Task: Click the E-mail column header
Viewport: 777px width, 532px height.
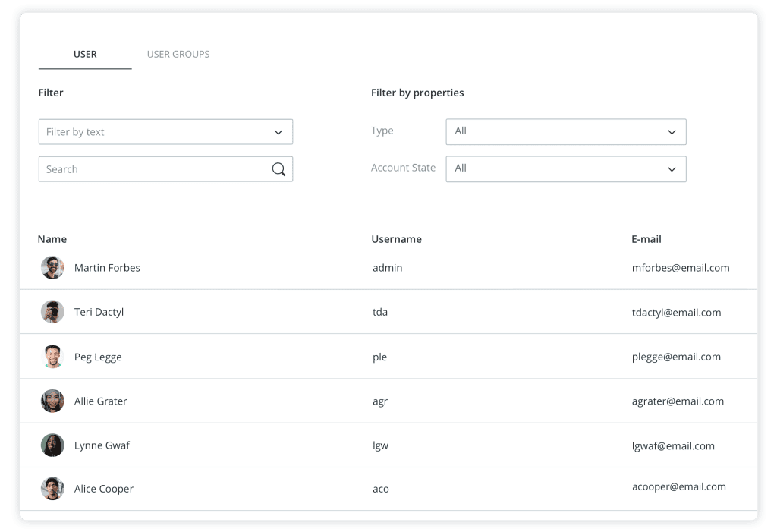Action: (x=646, y=238)
